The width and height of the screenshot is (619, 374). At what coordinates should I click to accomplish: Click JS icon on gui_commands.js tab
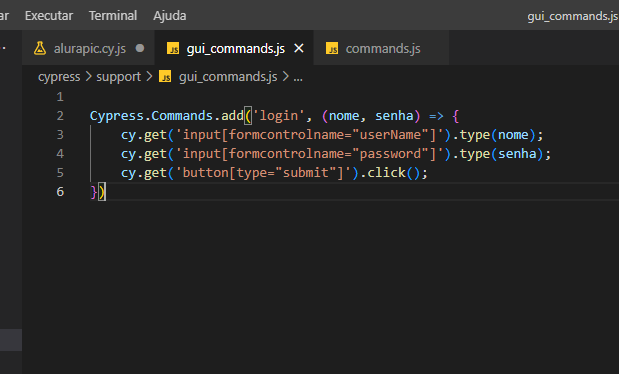click(173, 49)
